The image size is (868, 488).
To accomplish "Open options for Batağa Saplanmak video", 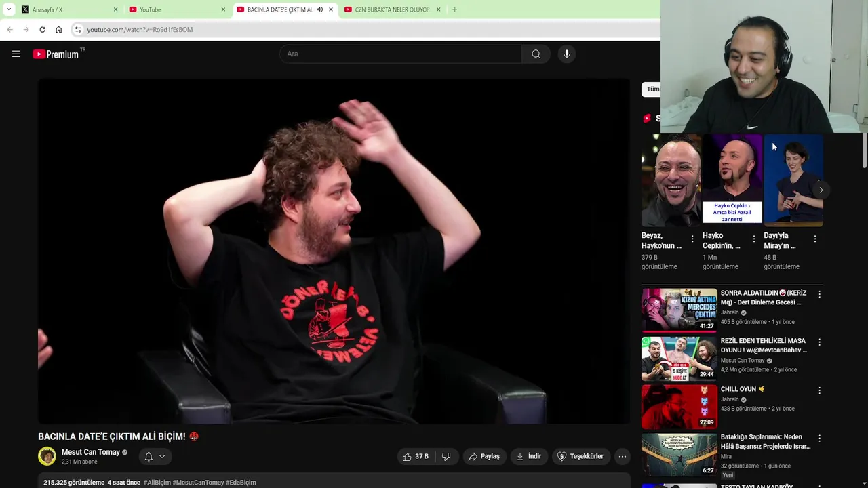I will point(819,439).
